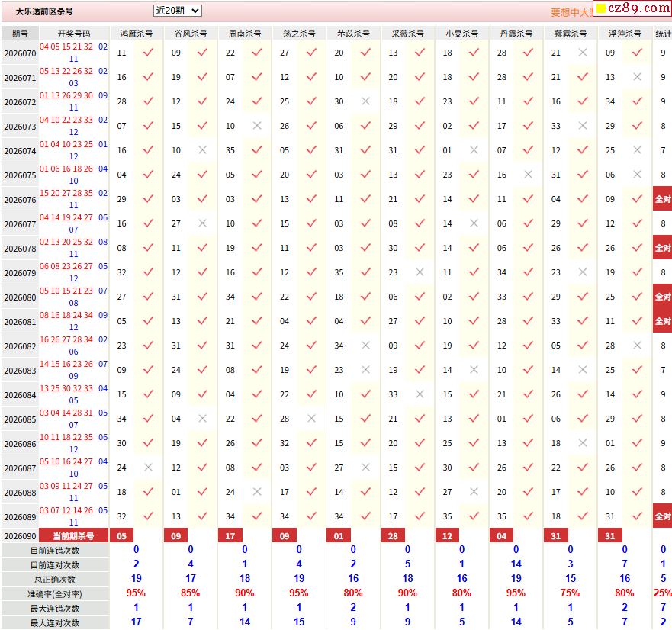Select the 2026083 period cell

[20, 371]
